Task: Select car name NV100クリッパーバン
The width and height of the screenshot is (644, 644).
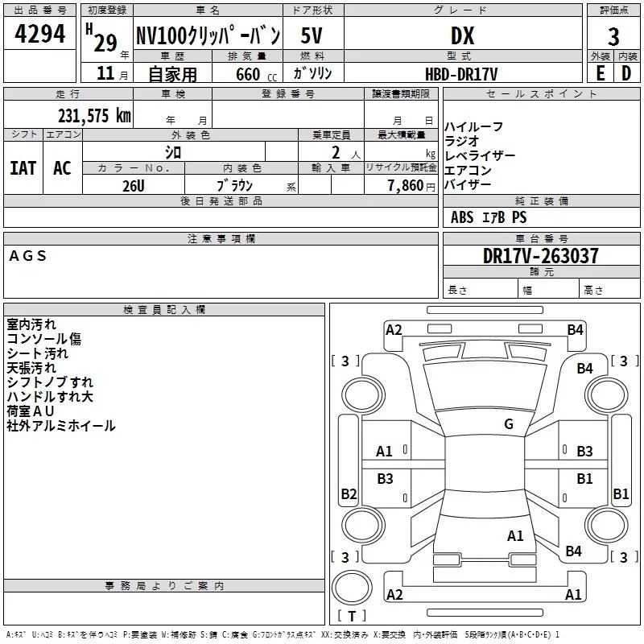Action: pyautogui.click(x=208, y=35)
